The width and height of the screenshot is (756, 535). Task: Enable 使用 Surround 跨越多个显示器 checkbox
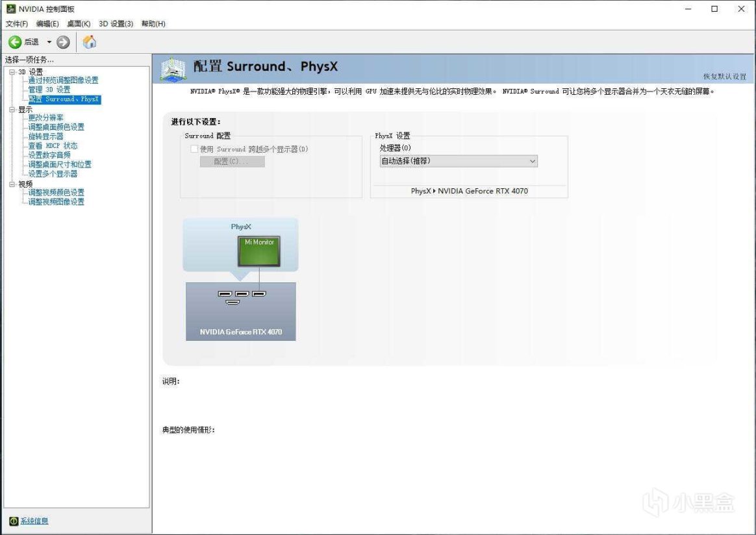pos(194,149)
